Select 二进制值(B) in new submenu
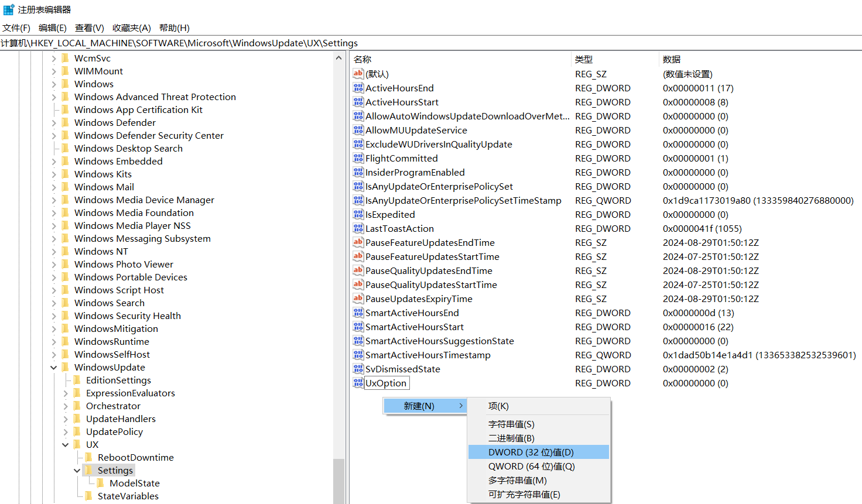This screenshot has height=504, width=862. pyautogui.click(x=539, y=438)
